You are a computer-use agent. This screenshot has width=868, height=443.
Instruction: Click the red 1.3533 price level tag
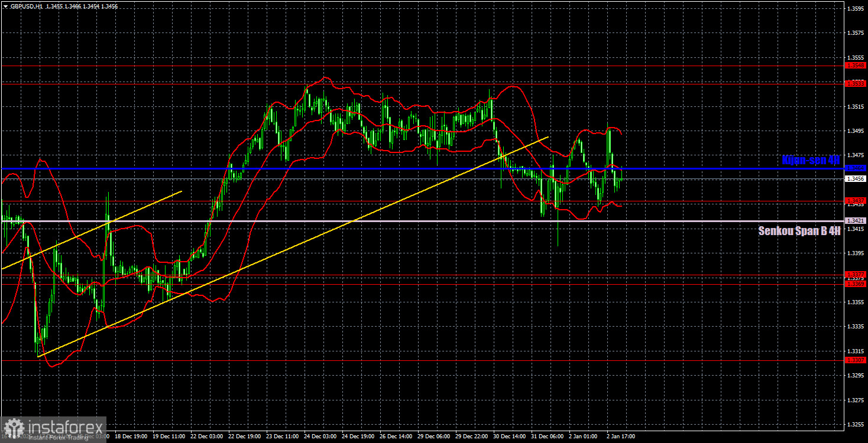[x=856, y=84]
